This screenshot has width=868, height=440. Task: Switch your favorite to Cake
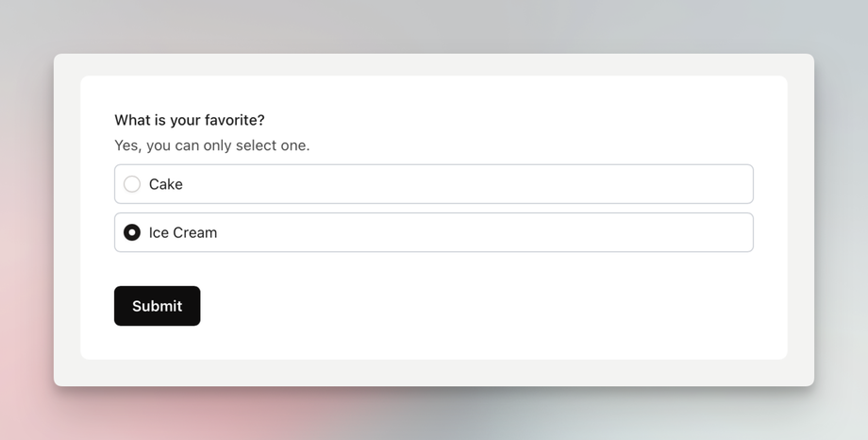coord(132,184)
